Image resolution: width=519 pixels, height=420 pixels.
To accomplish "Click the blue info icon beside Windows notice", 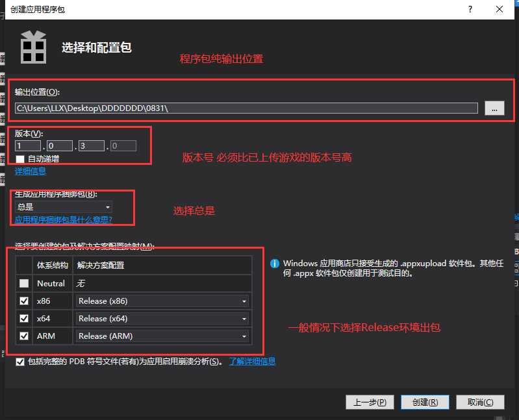I will [275, 264].
